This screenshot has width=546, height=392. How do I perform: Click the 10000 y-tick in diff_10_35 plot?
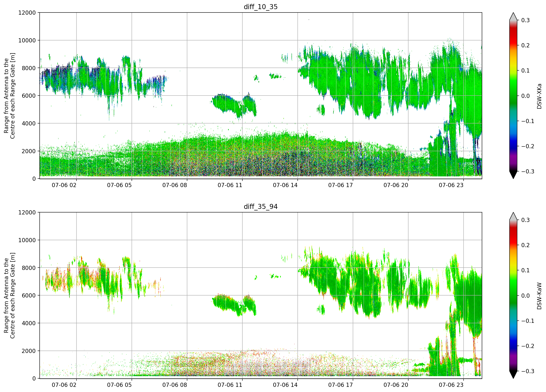point(27,40)
